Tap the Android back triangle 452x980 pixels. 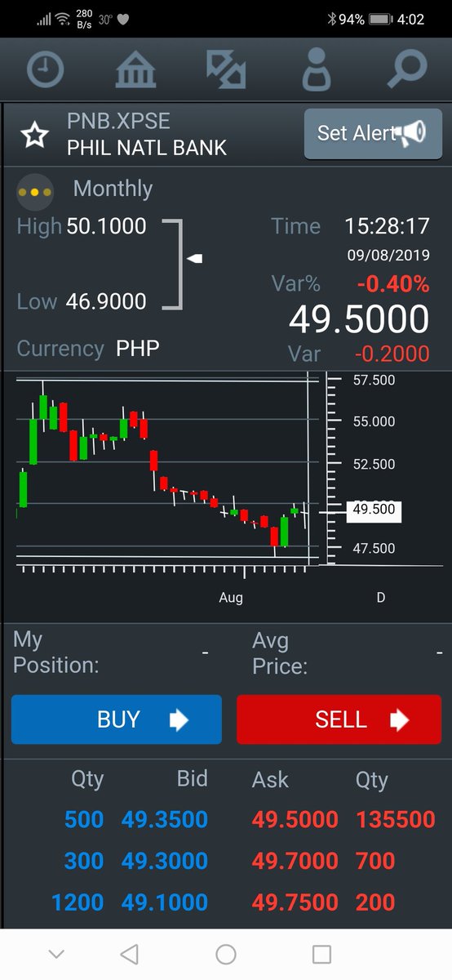[x=129, y=954]
